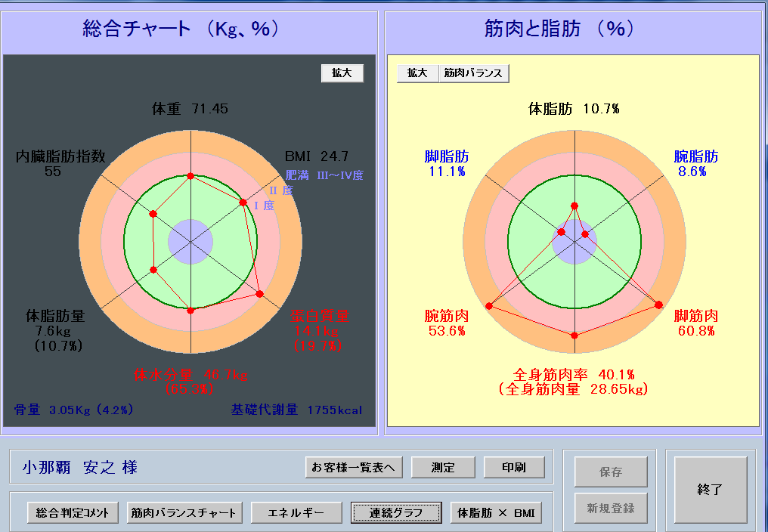
Task: Go to お客様一覧表へ customer list
Action: tap(354, 467)
